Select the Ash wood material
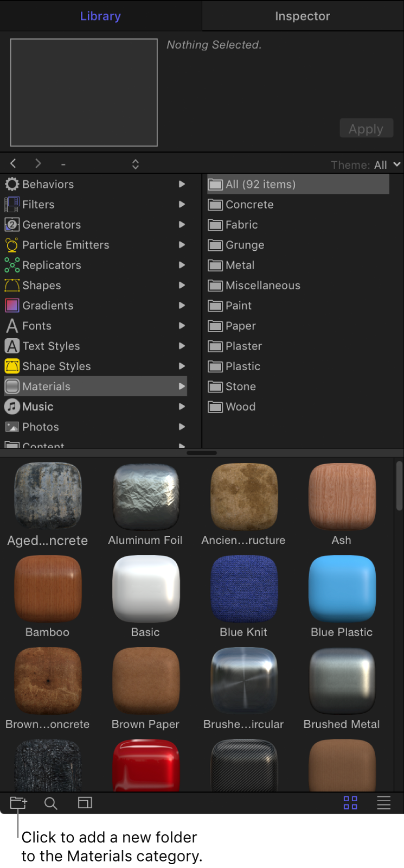The image size is (404, 868). [x=342, y=496]
